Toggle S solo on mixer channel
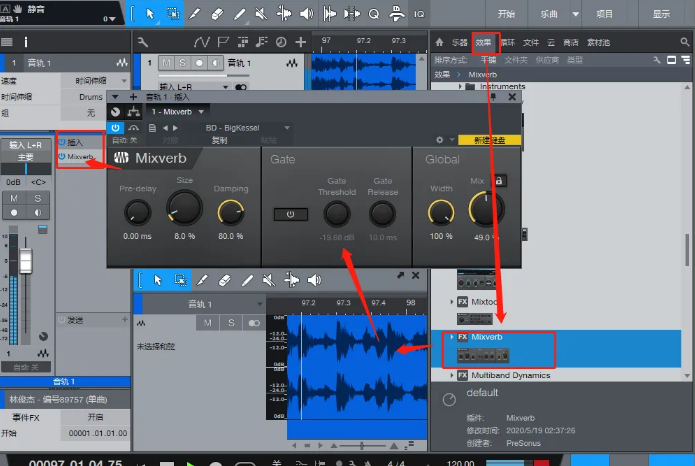 38,198
